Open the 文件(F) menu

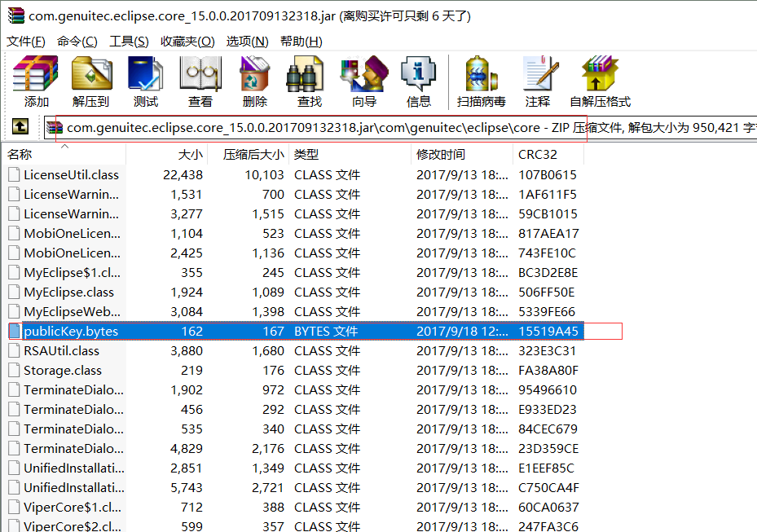click(26, 42)
